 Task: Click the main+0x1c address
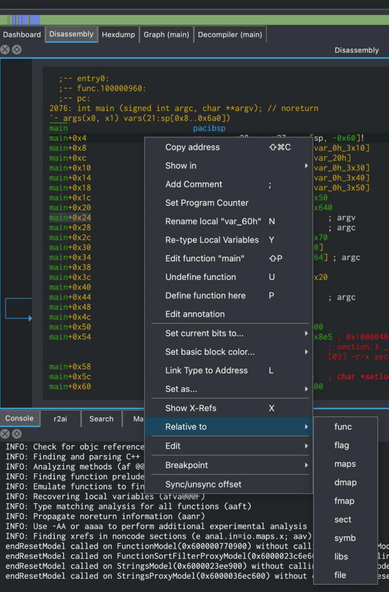[x=70, y=198]
